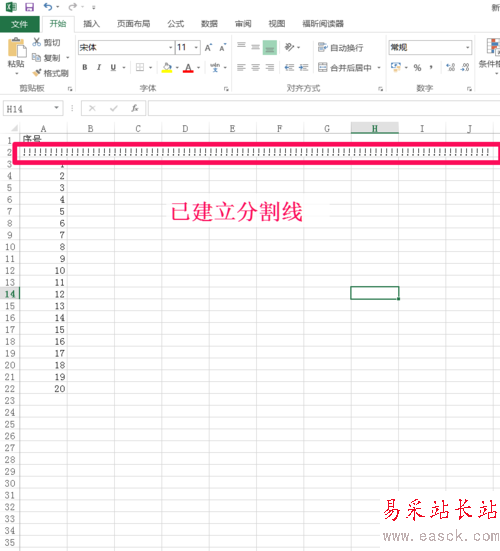The width and height of the screenshot is (500, 551).
Task: Click the Save icon in quick access toolbar
Action: (x=30, y=7)
